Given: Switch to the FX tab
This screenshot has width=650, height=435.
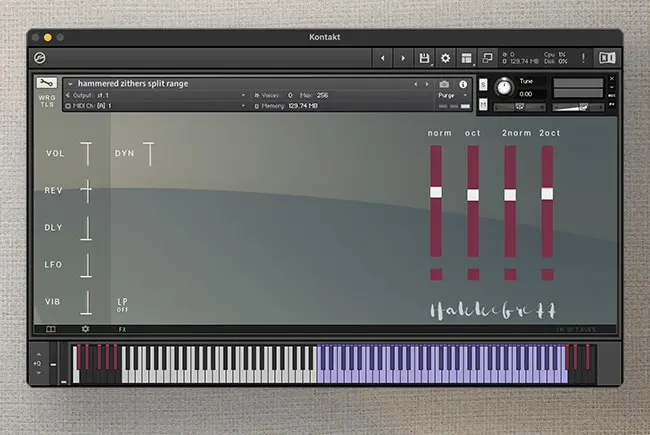Looking at the screenshot, I should pyautogui.click(x=122, y=328).
